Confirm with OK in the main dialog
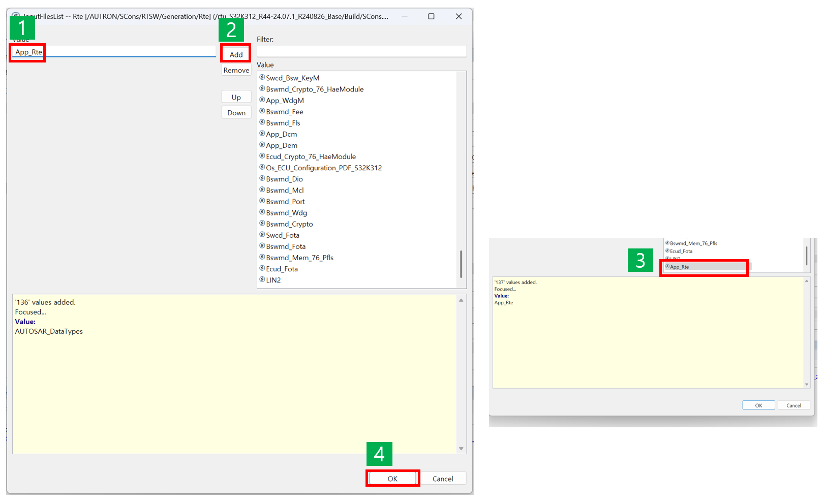Screen dimensions: 823x504 click(x=392, y=479)
